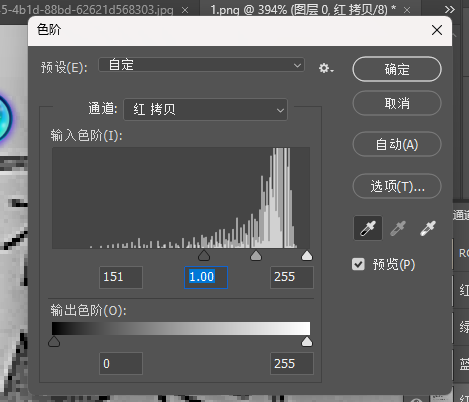The image size is (469, 402).
Task: Close the 色阶 Levels dialog
Action: (x=437, y=30)
